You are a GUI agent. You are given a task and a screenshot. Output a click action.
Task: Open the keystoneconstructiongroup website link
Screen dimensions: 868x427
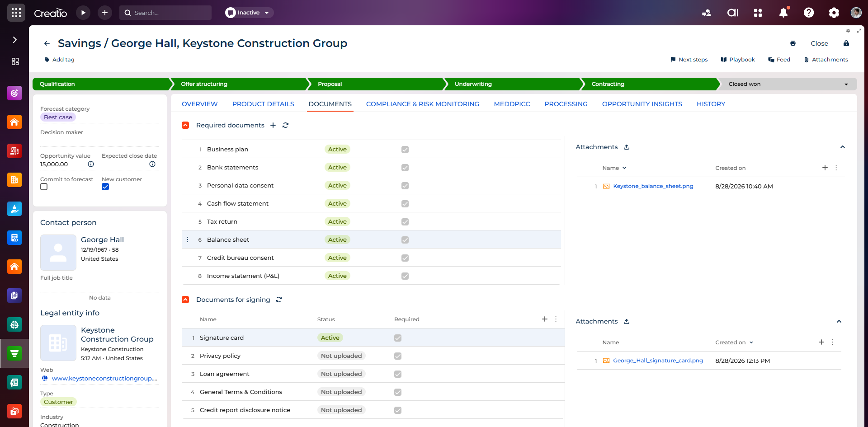tap(104, 378)
